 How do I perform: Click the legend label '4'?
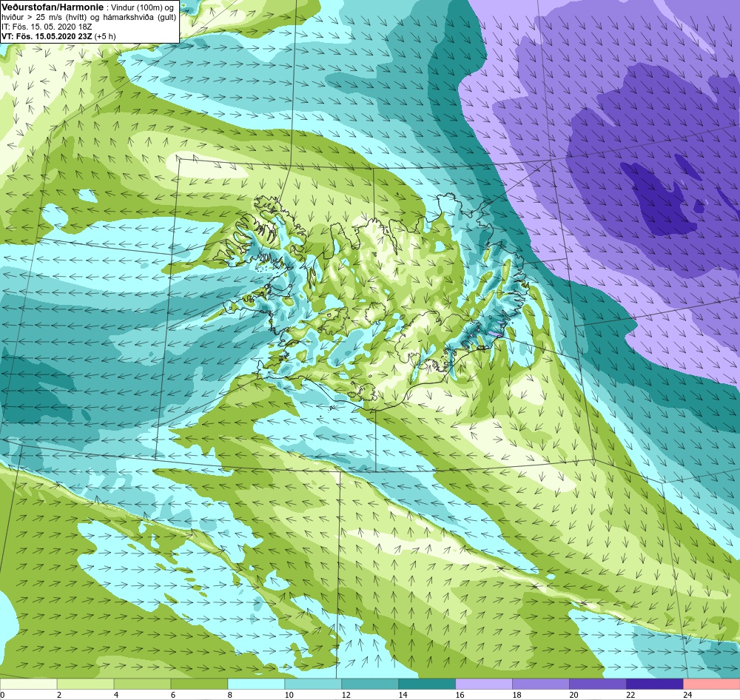tap(116, 695)
